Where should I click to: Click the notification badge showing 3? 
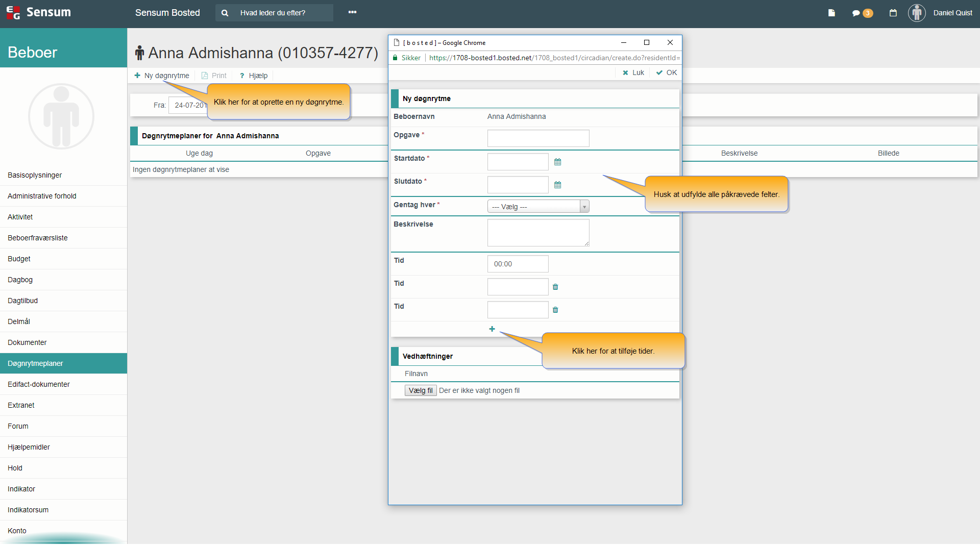[x=867, y=13]
